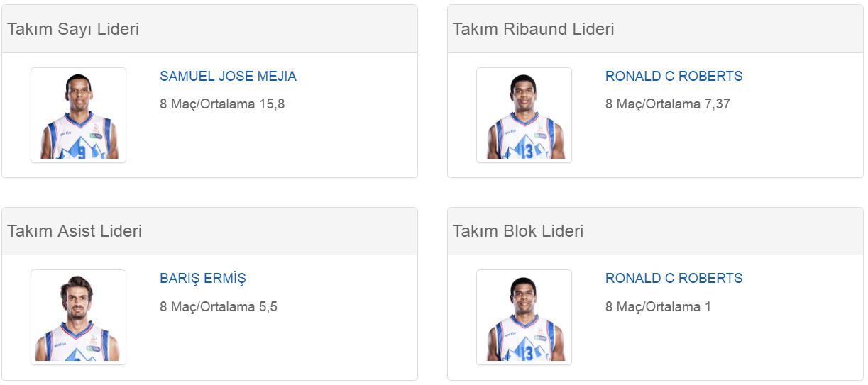
Task: Click Ronald Roberts' photo in block leader panel
Action: 524,318
